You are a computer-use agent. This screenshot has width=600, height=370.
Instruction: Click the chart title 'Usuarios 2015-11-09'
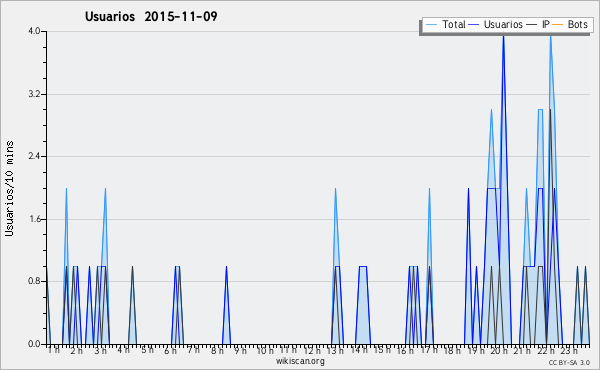[x=151, y=16]
